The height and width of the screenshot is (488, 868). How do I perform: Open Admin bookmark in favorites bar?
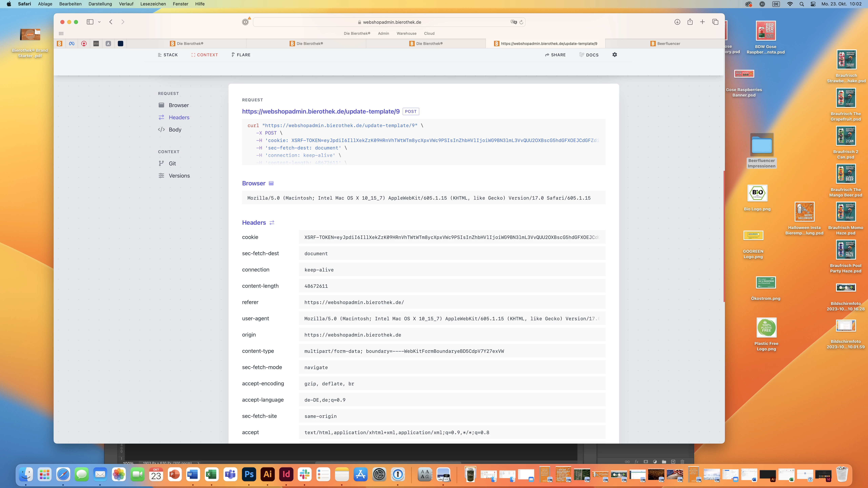click(383, 33)
